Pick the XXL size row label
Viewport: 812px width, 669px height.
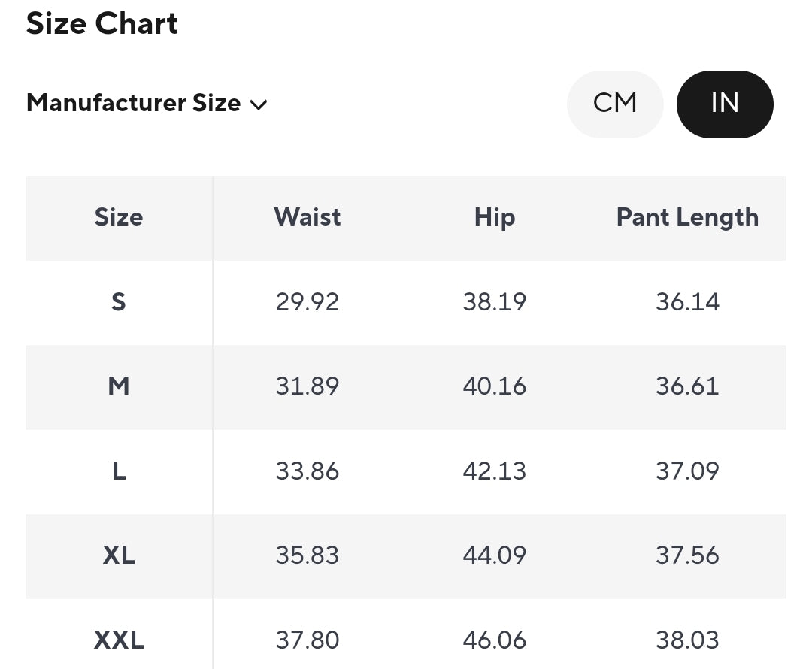pyautogui.click(x=119, y=640)
